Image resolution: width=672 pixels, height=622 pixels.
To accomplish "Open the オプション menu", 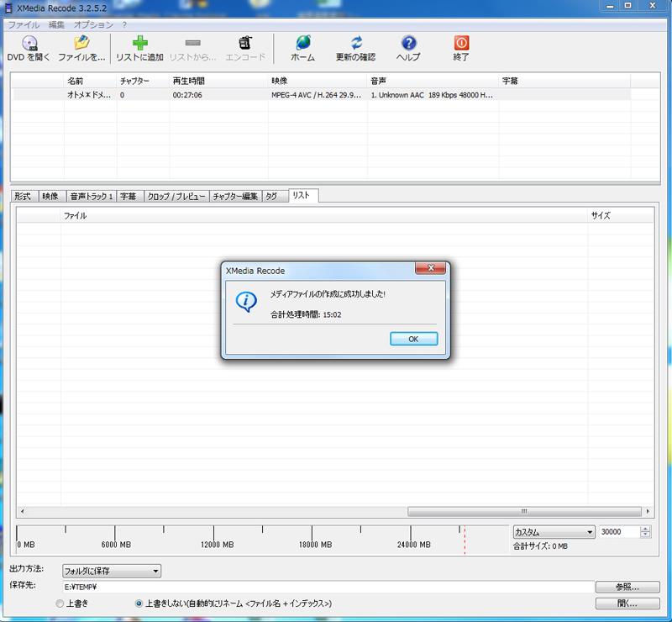I will (93, 25).
